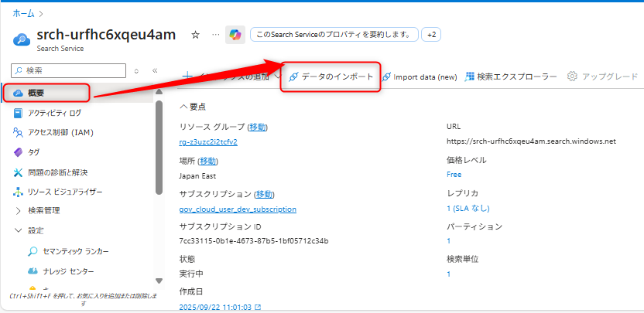Click データのインポート in the toolbar
Screen dimensions: 644x313
(331, 77)
